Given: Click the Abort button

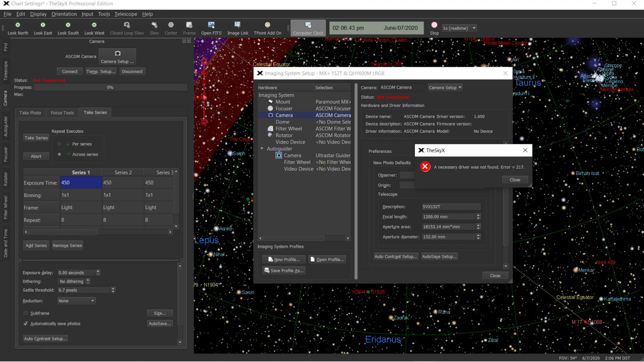Looking at the screenshot, I should point(36,156).
